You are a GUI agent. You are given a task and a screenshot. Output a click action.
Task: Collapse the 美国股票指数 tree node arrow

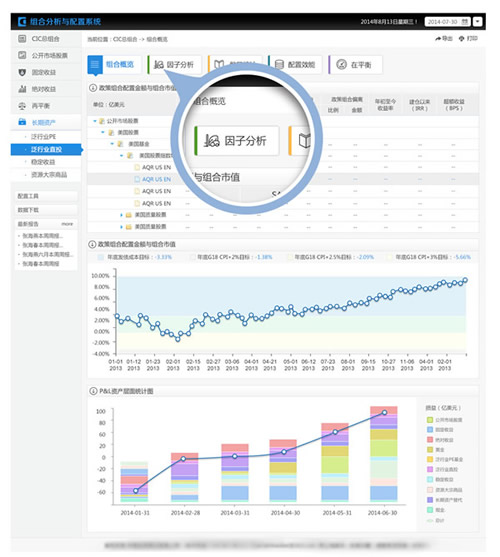point(122,156)
